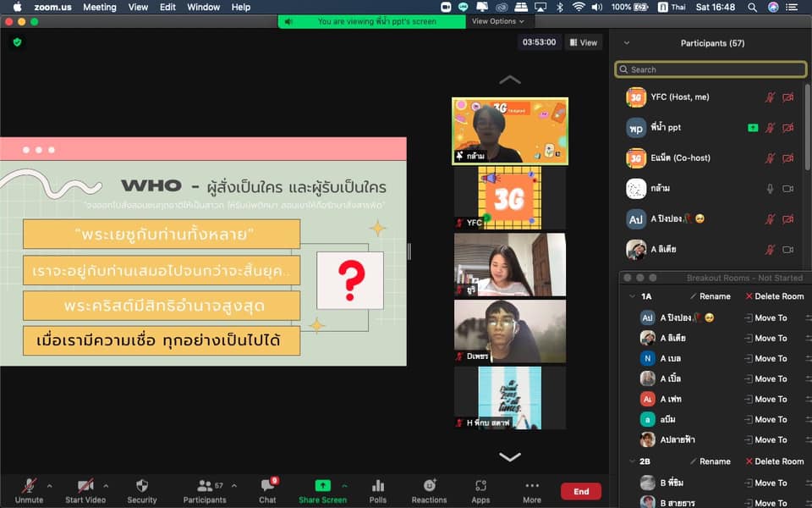Click the More options ellipsis icon
Screen dimensions: 812x508
pyautogui.click(x=532, y=486)
